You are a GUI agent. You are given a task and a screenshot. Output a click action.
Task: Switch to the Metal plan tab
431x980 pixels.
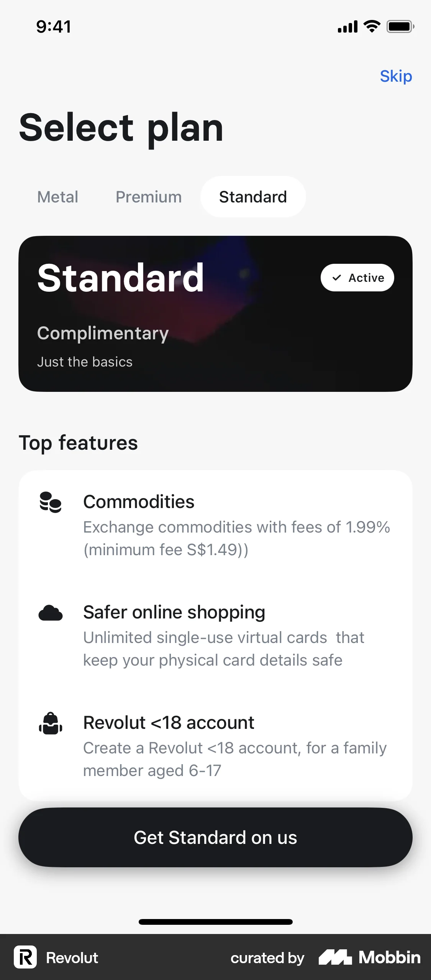[57, 197]
